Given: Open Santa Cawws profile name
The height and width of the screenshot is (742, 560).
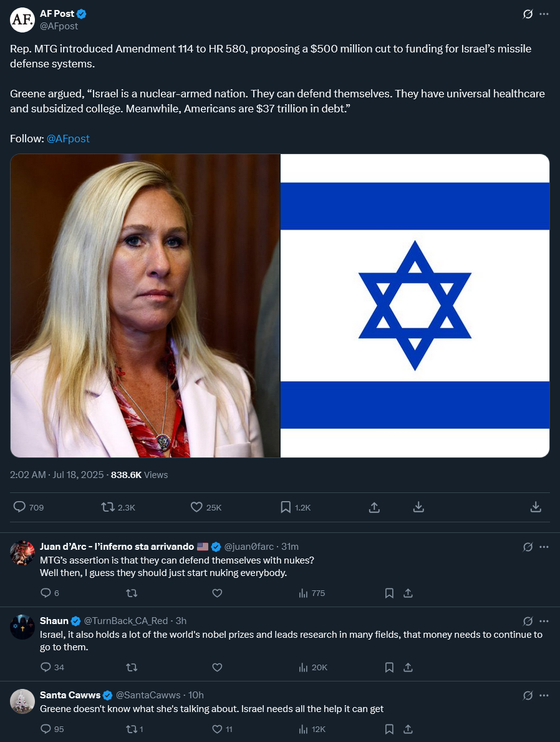Looking at the screenshot, I should pyautogui.click(x=70, y=695).
